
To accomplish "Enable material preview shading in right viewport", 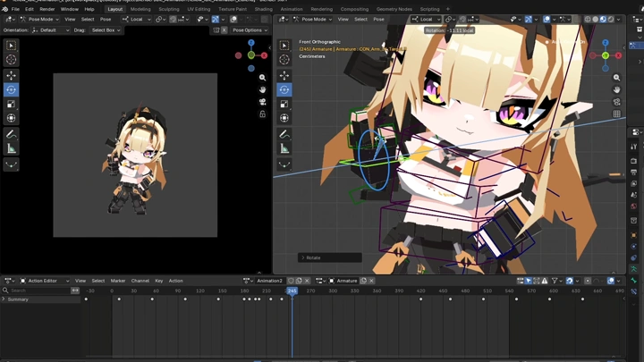I will 603,20.
